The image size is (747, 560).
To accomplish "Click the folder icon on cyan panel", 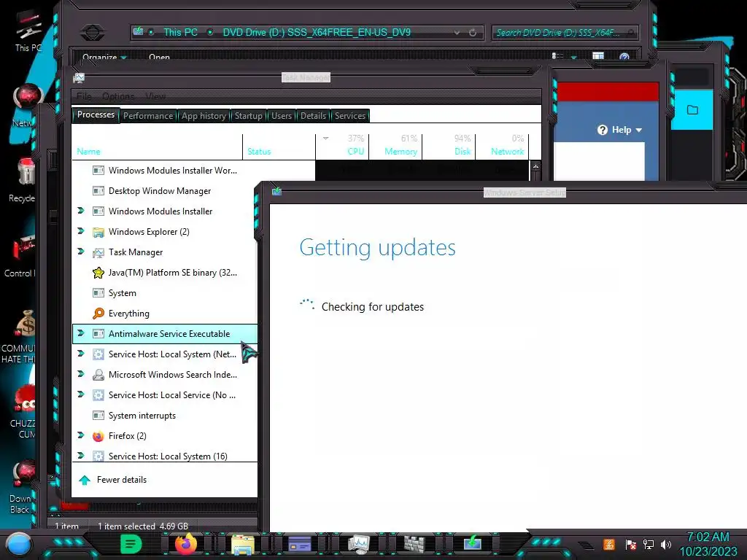I will pyautogui.click(x=693, y=110).
